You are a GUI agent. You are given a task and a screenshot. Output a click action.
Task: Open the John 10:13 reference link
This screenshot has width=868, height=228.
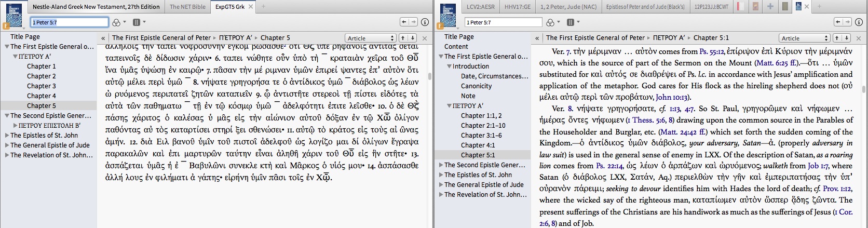point(672,97)
